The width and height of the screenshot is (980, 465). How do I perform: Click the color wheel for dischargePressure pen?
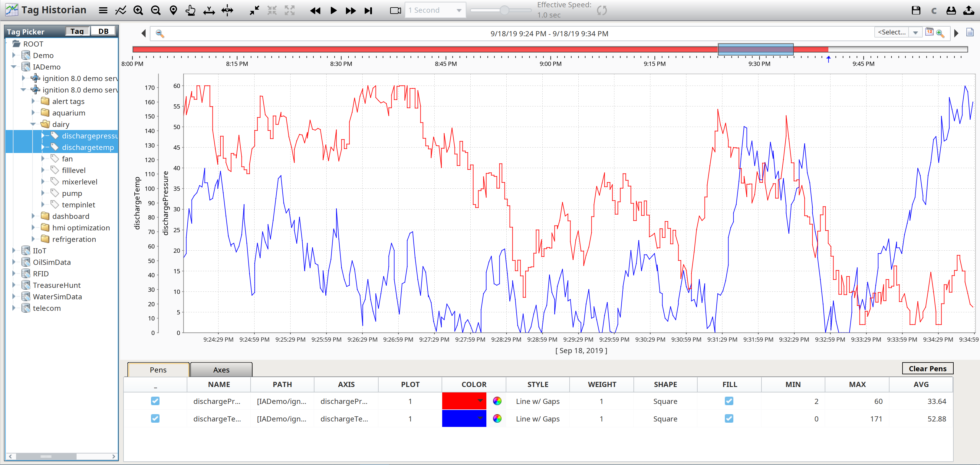click(497, 401)
